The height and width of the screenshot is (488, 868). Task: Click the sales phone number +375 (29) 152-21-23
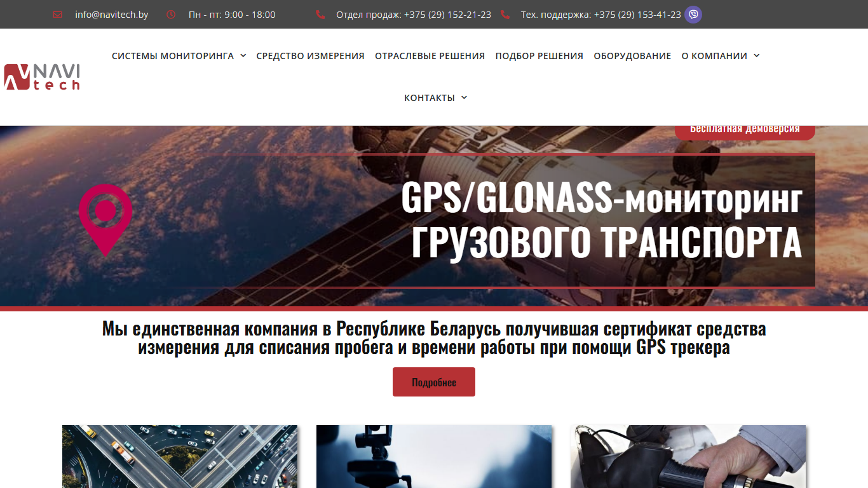447,15
